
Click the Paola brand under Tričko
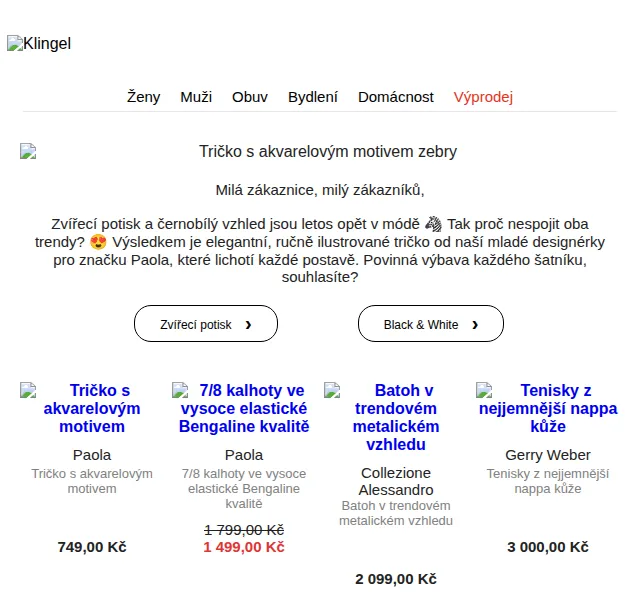click(x=92, y=455)
